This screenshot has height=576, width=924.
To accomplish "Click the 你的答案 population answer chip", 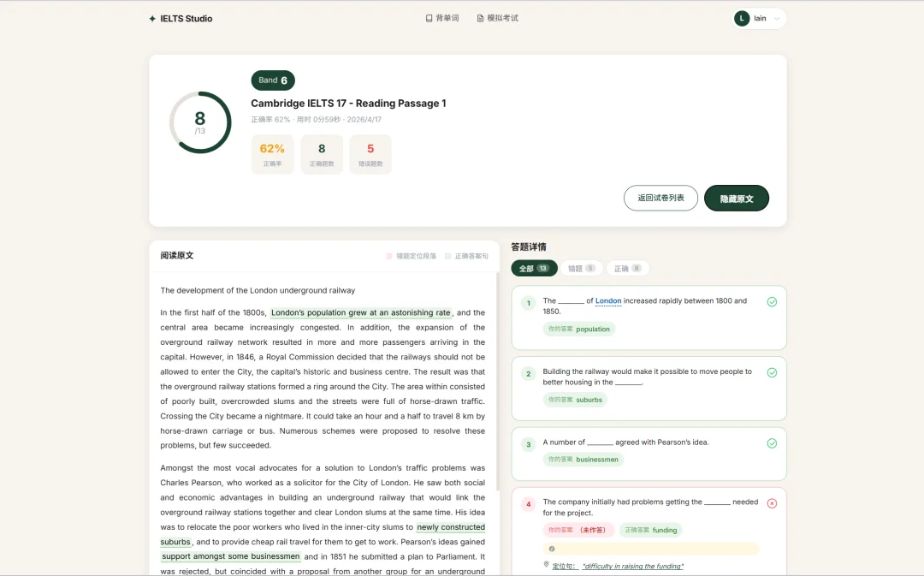I will 578,329.
